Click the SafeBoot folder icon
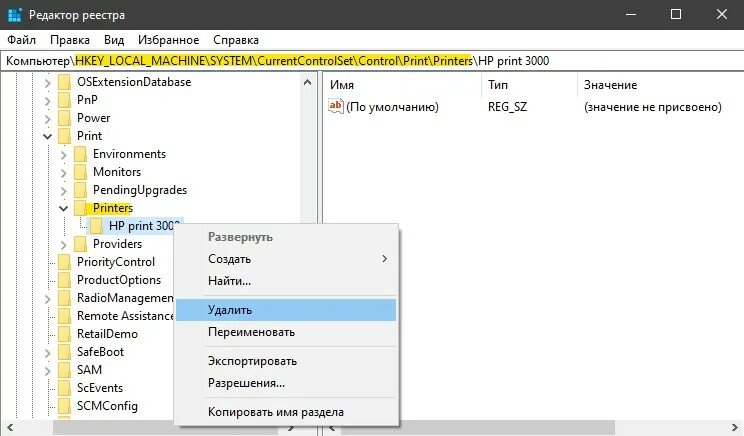Image resolution: width=744 pixels, height=436 pixels. [65, 353]
